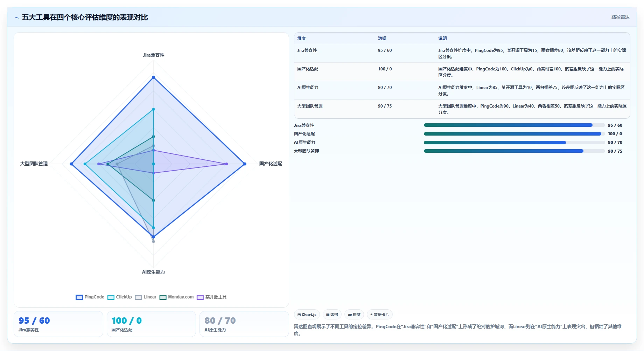Screen dimensions: 644x351
Task: Click the 100 / 0 value beside the progress bar
Action: [x=615, y=134]
